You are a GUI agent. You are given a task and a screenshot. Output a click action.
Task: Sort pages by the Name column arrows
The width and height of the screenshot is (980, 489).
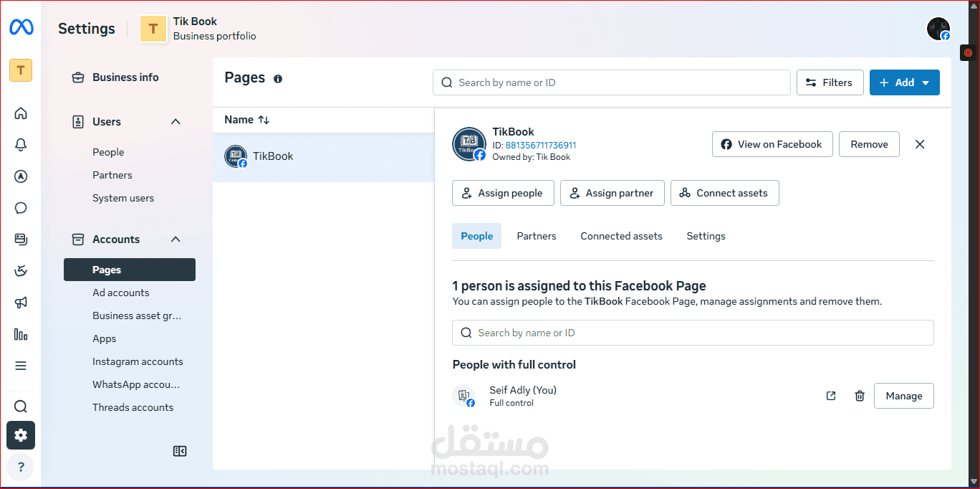[264, 120]
